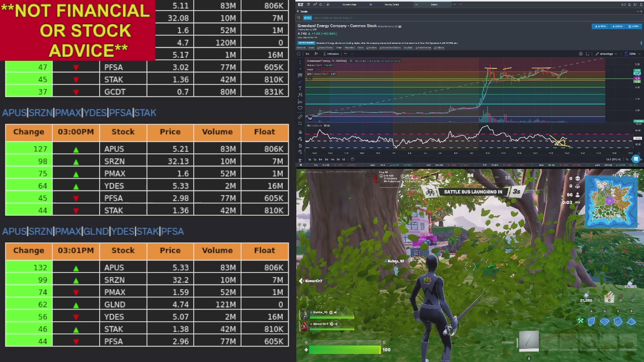644x362 pixels.
Task: Click the Battle Bus icon in Fortnite banner
Action: tap(430, 192)
